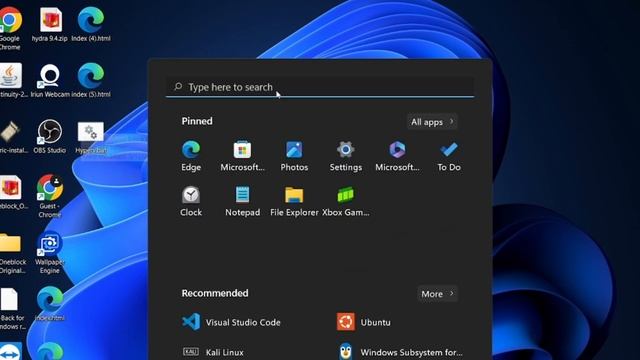640x360 pixels.
Task: Expand the All apps list
Action: (x=432, y=122)
